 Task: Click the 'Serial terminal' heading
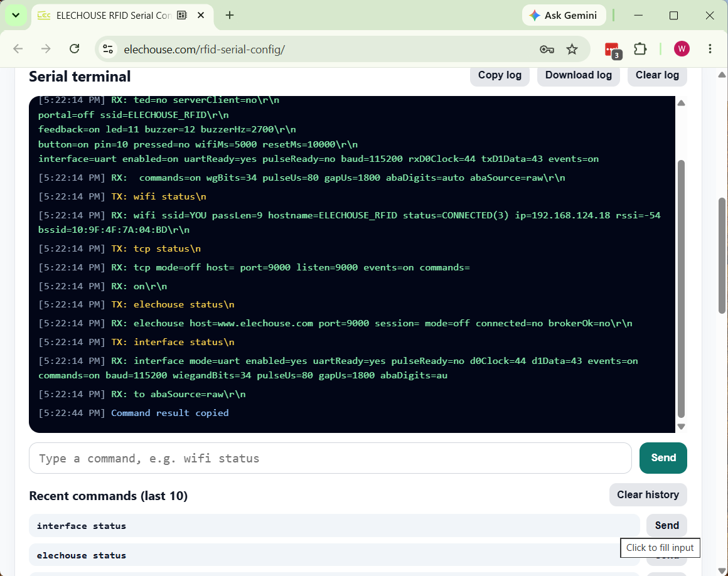click(80, 77)
